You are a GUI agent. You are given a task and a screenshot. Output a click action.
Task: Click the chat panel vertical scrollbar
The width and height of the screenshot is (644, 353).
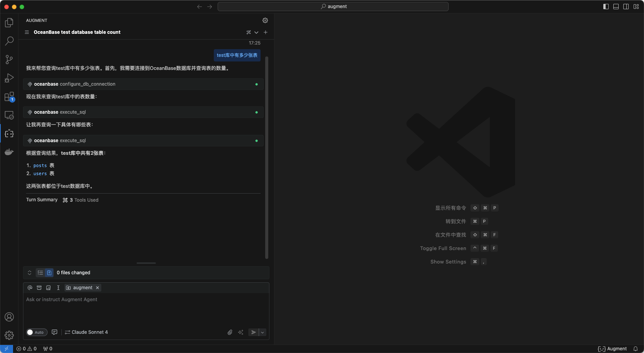pos(267,154)
